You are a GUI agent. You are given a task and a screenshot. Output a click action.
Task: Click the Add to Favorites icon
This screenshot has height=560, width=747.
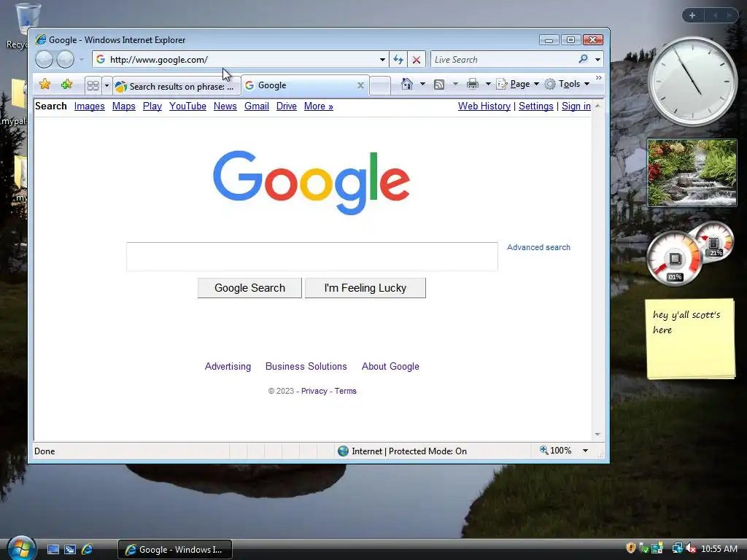66,85
